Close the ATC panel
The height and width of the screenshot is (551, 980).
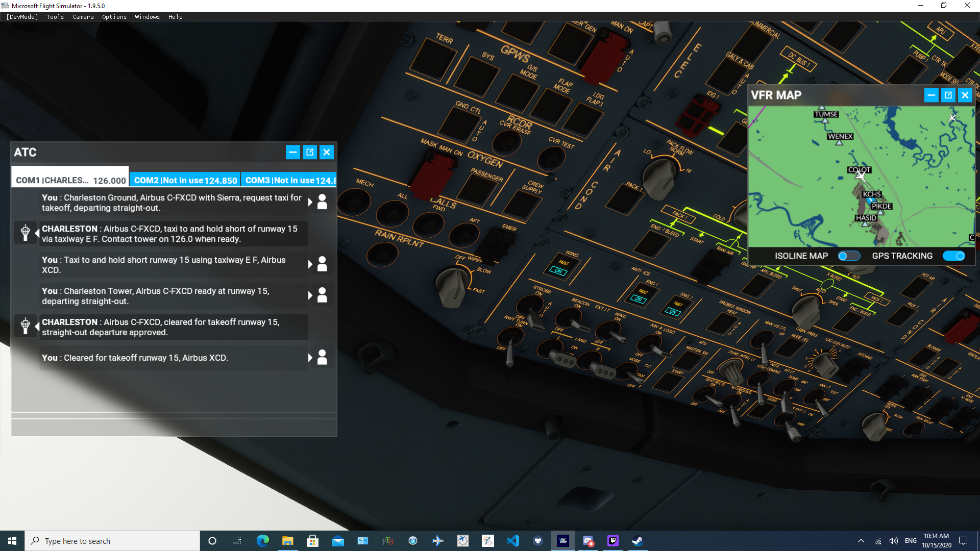327,152
